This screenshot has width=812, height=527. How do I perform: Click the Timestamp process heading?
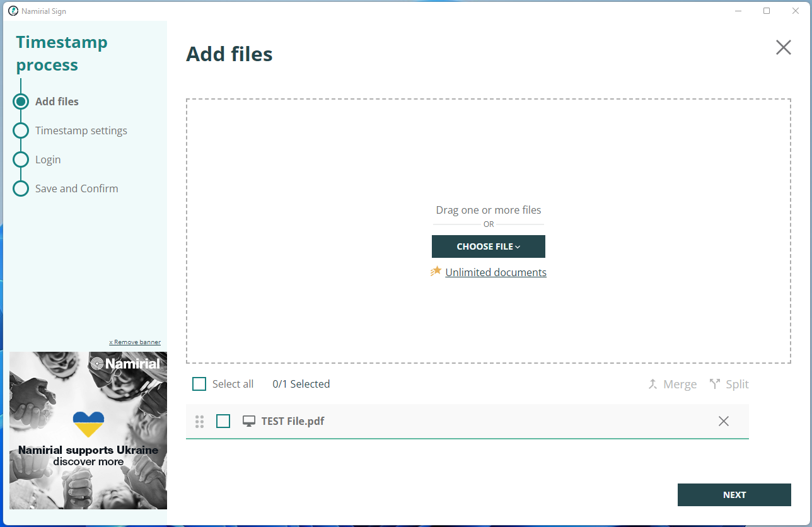click(x=62, y=54)
